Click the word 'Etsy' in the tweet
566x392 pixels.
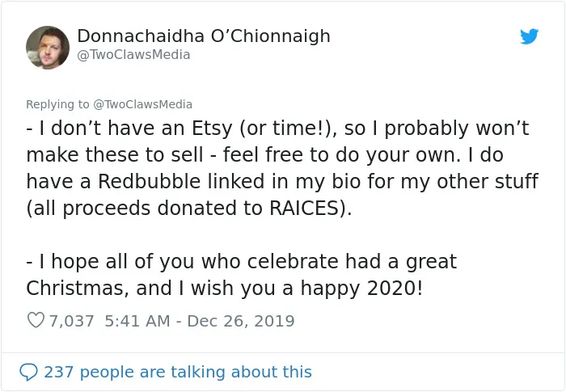(x=212, y=129)
